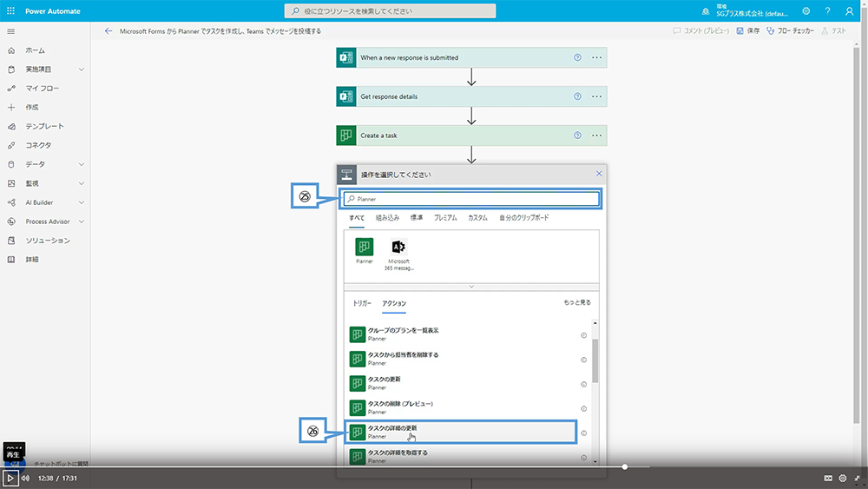Click the top resource search box
Viewport: 868px width, 489px height.
391,11
